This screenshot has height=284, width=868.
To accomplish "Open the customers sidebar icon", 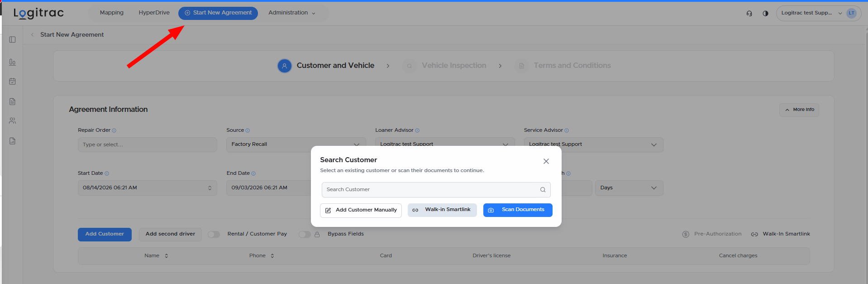I will pyautogui.click(x=13, y=121).
